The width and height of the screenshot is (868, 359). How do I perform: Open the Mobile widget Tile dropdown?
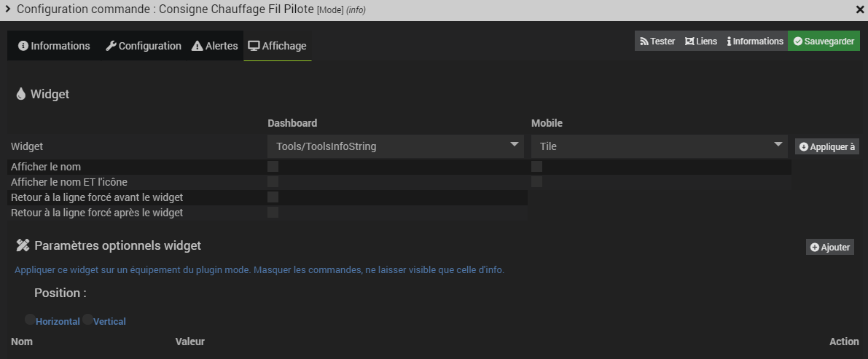(659, 146)
